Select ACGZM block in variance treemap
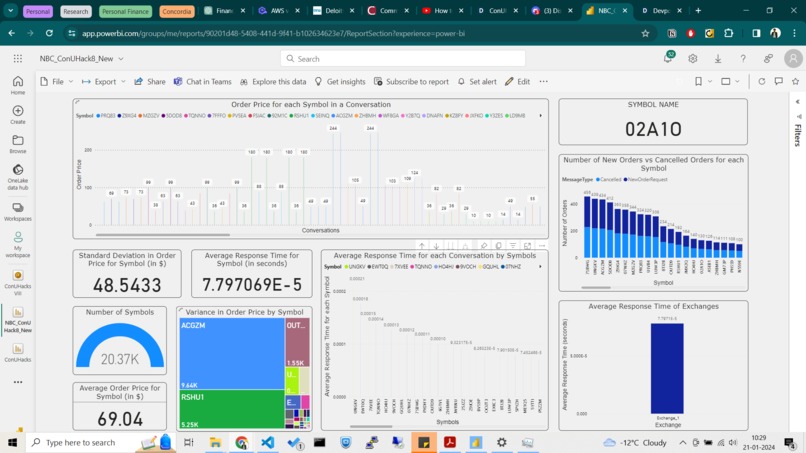 232,354
